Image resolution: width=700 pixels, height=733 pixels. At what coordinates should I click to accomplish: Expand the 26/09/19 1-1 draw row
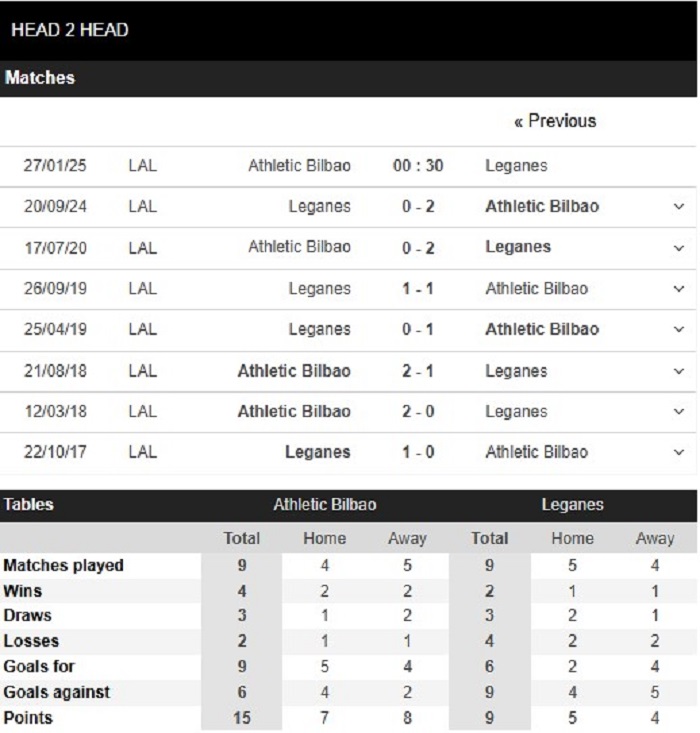678,288
